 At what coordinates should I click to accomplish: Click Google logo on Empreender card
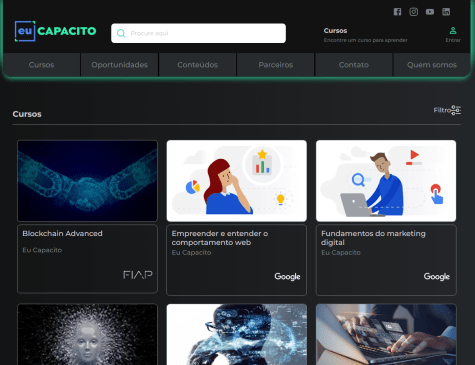coord(287,277)
